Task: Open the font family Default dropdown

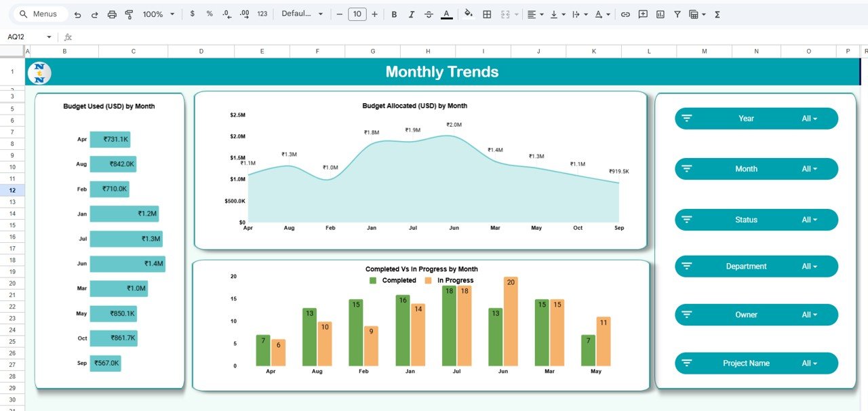Action: click(302, 14)
